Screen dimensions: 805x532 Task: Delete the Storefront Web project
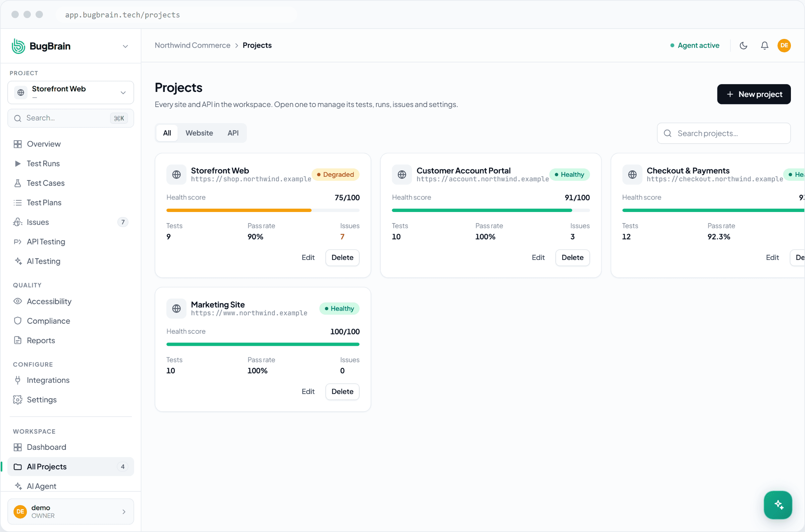[342, 258]
